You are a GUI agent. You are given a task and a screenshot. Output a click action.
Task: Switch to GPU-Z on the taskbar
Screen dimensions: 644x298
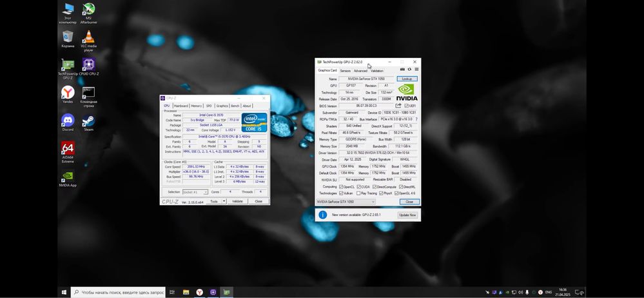(226, 292)
